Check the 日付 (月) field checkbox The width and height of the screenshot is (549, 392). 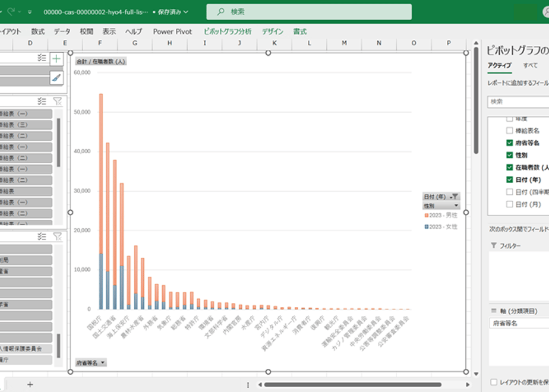click(x=509, y=204)
